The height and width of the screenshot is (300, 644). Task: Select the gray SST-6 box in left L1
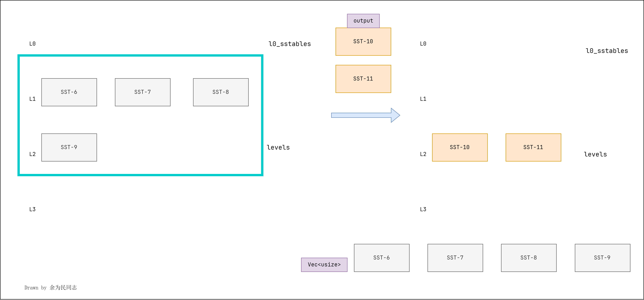[69, 92]
